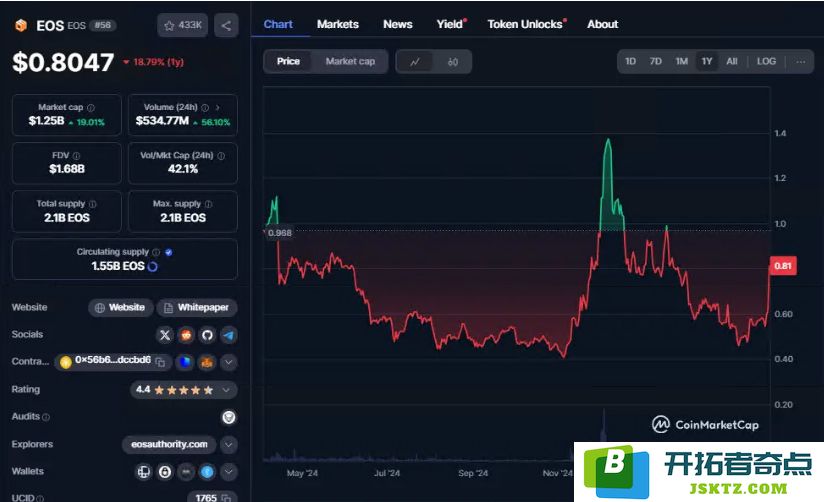Open Market cap info tooltip icon

point(91,108)
